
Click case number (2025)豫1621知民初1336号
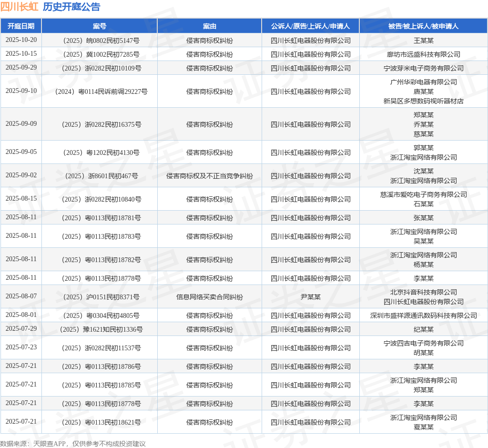[101, 329]
